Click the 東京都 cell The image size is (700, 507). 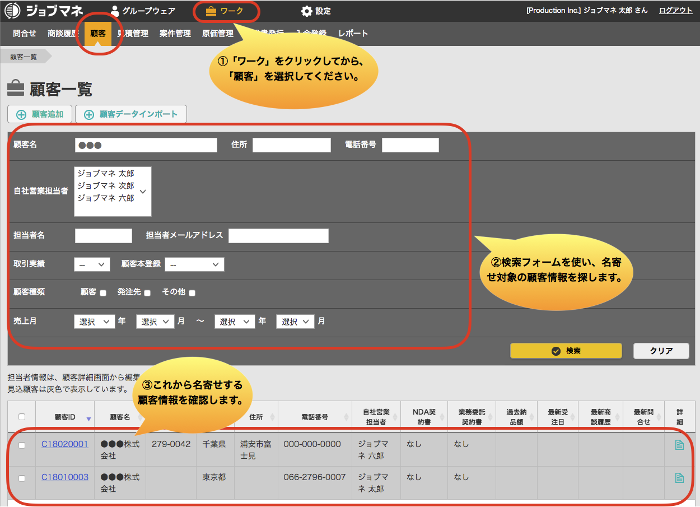[214, 477]
